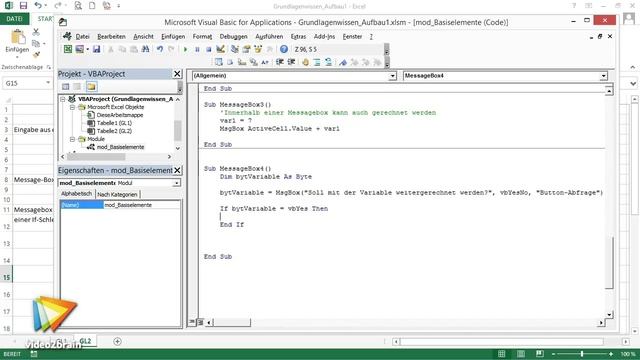Screen dimensions: 640x360
Task: Open Excel's DATEI ribbon tab
Action: click(14, 19)
